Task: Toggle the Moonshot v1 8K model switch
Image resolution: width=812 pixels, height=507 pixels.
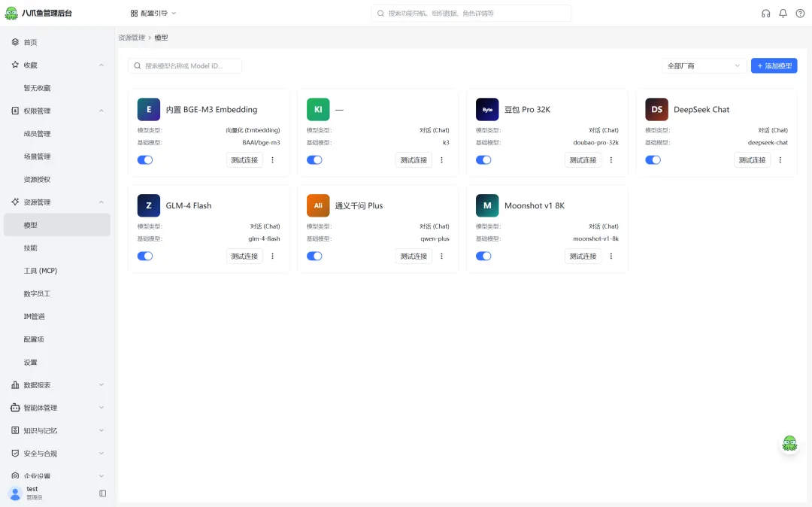Action: 483,256
